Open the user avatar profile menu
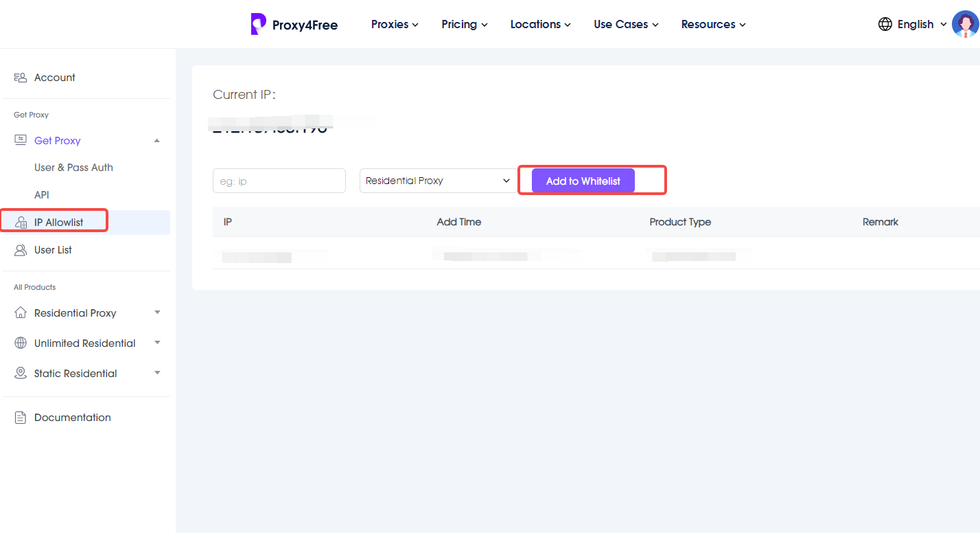 [965, 24]
